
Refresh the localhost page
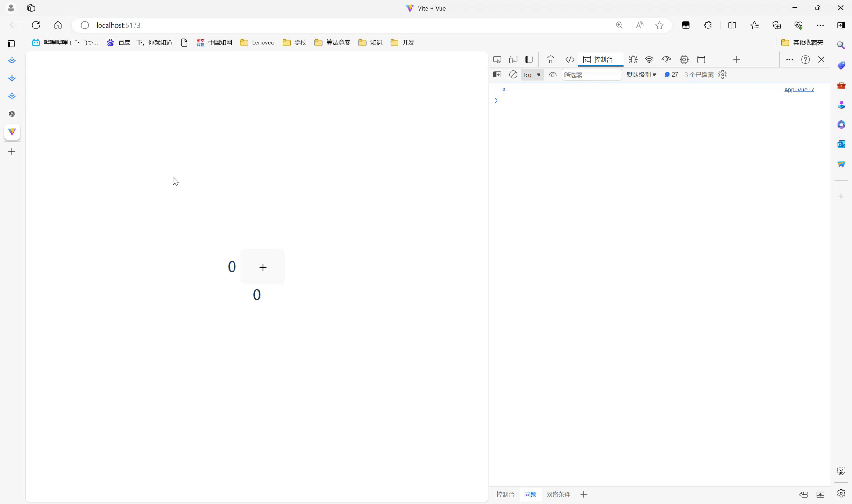[x=36, y=25]
